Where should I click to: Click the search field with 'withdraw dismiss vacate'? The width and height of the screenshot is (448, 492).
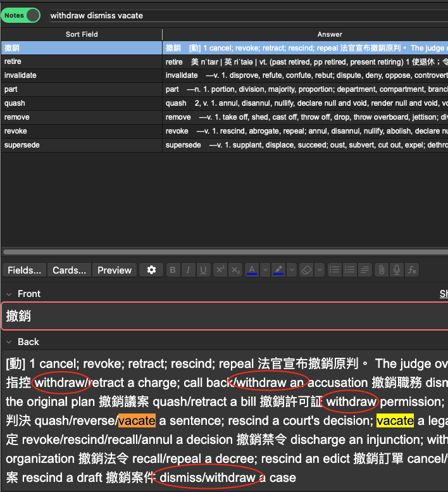point(249,16)
